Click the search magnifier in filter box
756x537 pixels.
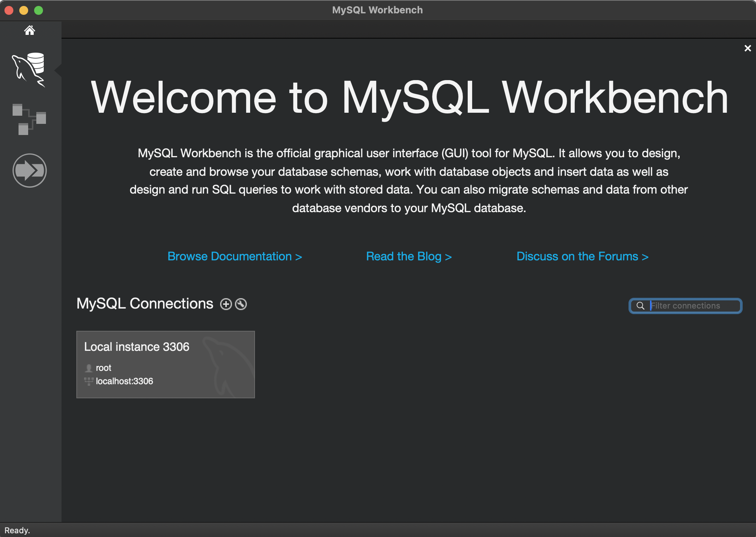640,306
